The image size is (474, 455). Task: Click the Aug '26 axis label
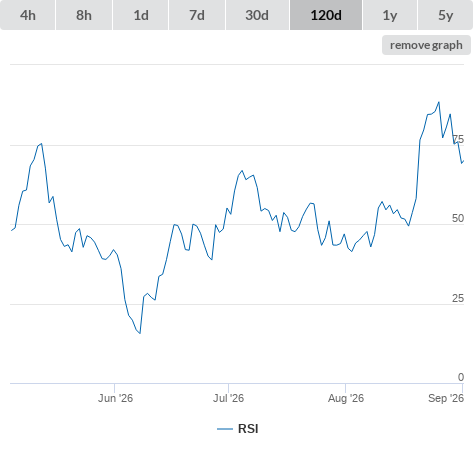tap(346, 398)
